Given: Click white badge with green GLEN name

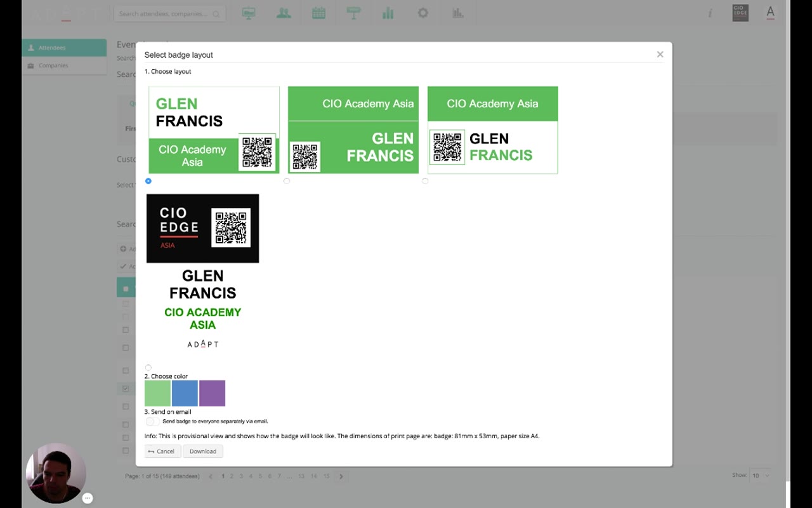Looking at the screenshot, I should (x=214, y=130).
